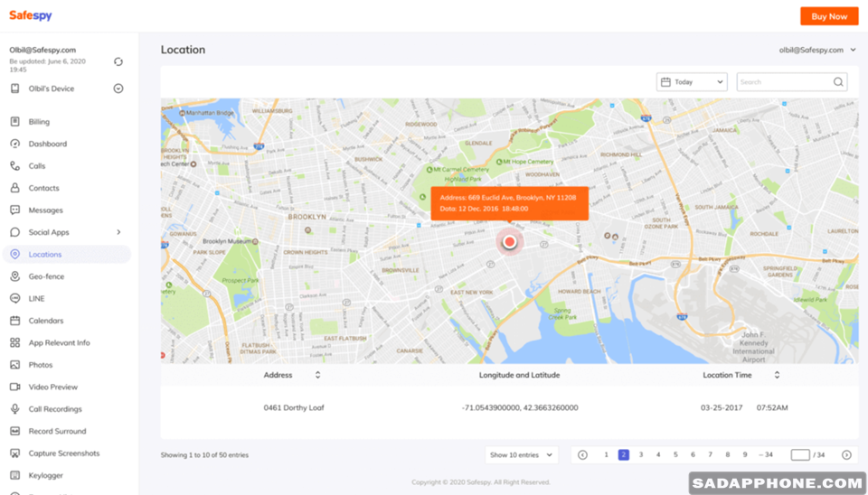Click the Buy Now button
This screenshot has width=868, height=495.
tap(829, 16)
